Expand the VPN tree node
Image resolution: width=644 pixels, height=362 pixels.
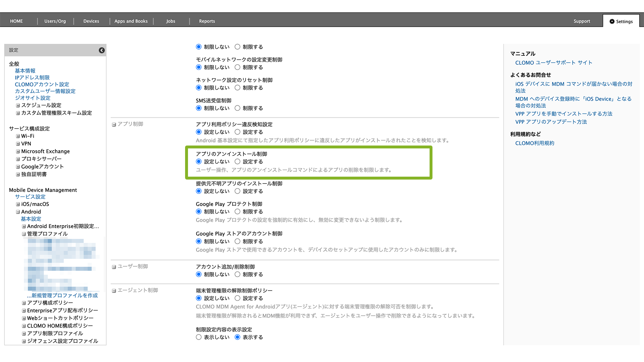18,144
